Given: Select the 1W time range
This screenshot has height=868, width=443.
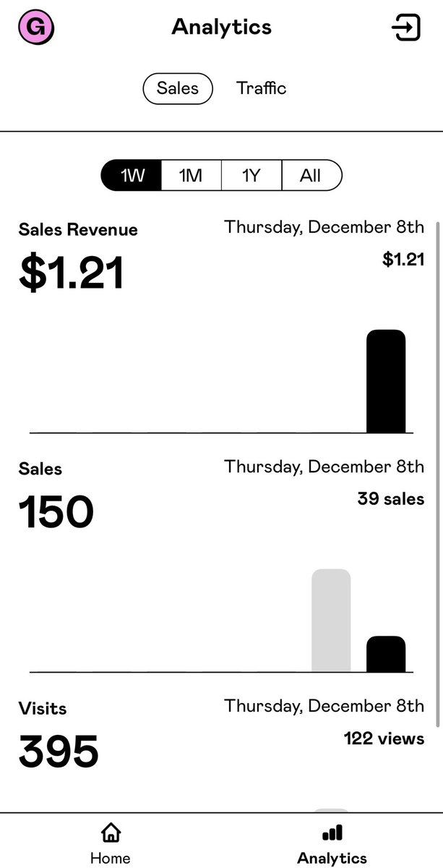Looking at the screenshot, I should point(132,175).
